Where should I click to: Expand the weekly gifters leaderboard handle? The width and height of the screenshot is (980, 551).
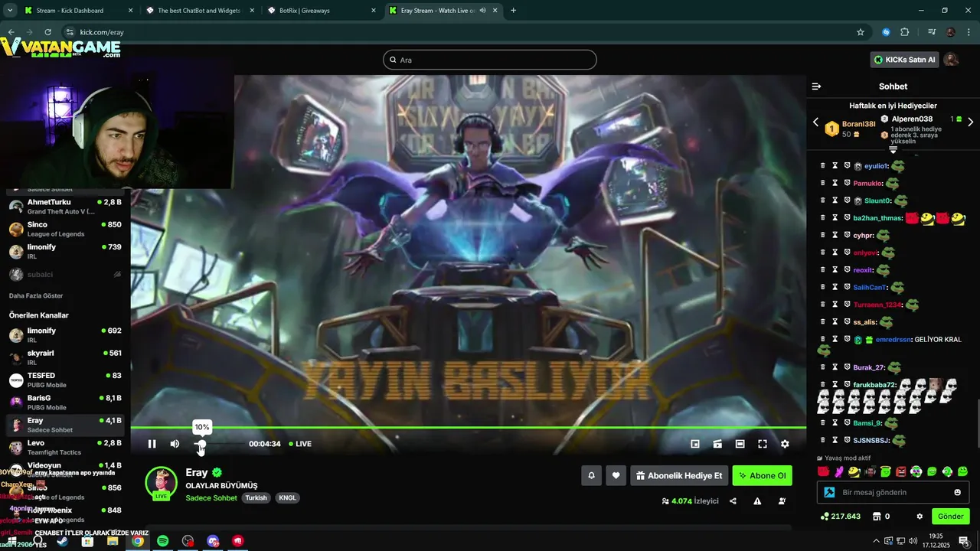pos(893,150)
